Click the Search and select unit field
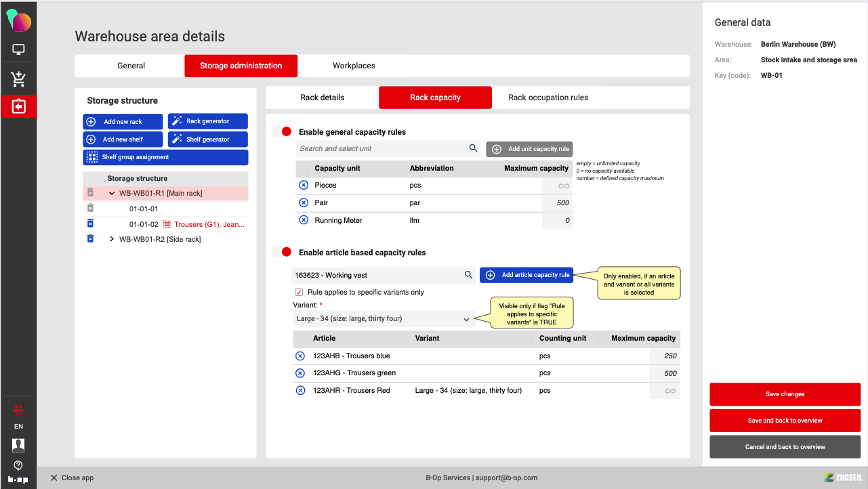Image resolution: width=868 pixels, height=489 pixels. pos(381,148)
